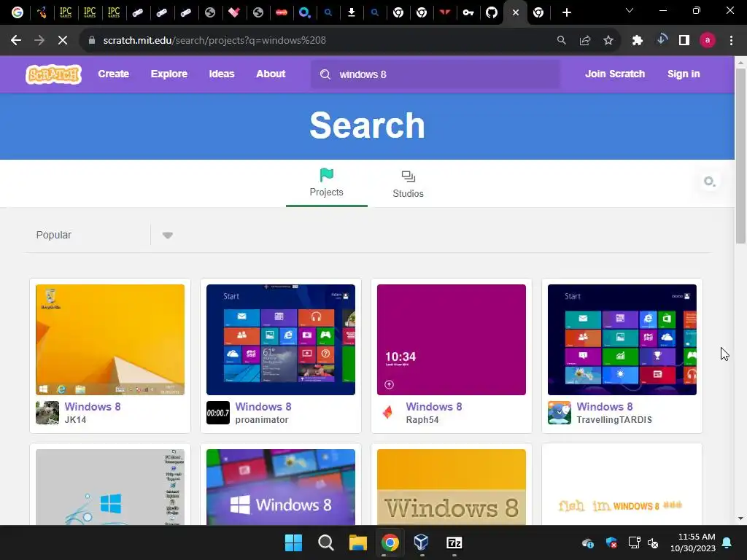Image resolution: width=747 pixels, height=560 pixels.
Task: Switch to the Projects results tab
Action: [326, 183]
